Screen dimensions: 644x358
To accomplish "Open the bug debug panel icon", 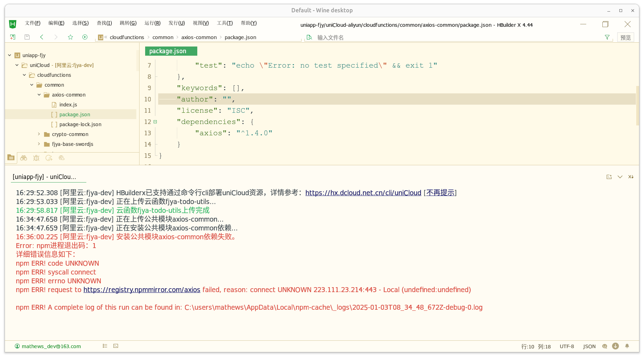I will click(x=36, y=158).
